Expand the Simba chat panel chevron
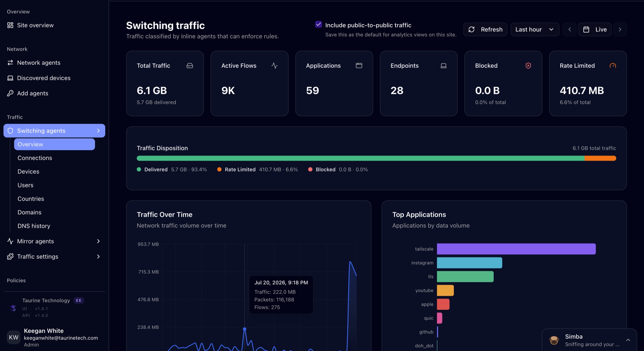644x351 pixels. (628, 340)
